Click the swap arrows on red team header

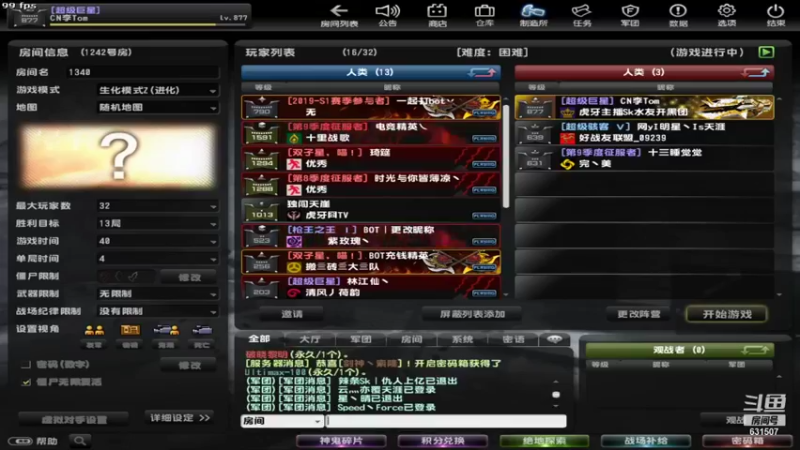tap(756, 72)
